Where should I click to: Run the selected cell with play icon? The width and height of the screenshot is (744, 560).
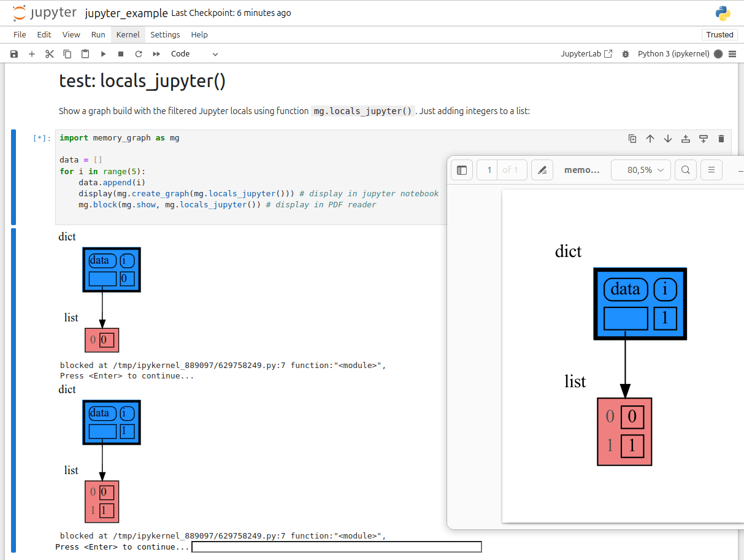click(x=103, y=54)
